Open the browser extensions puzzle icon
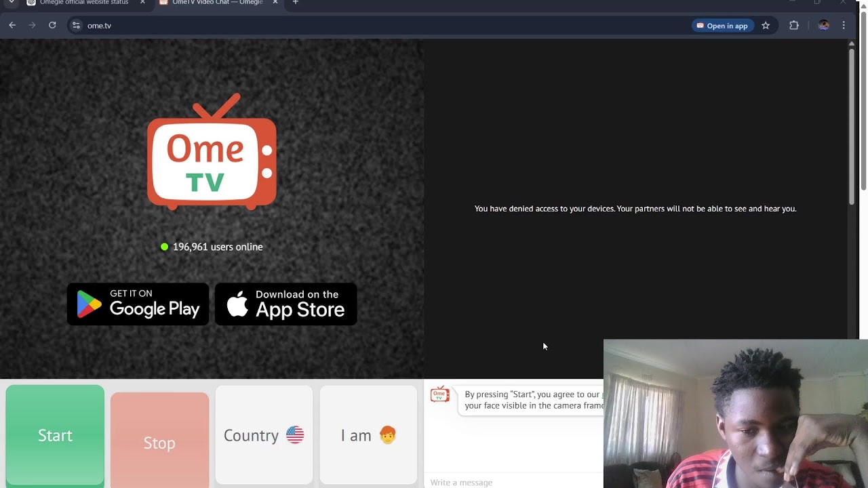 coord(794,25)
